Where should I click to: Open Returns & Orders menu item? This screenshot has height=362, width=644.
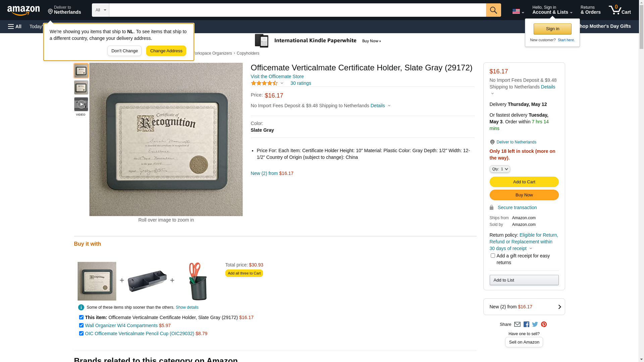tap(590, 10)
